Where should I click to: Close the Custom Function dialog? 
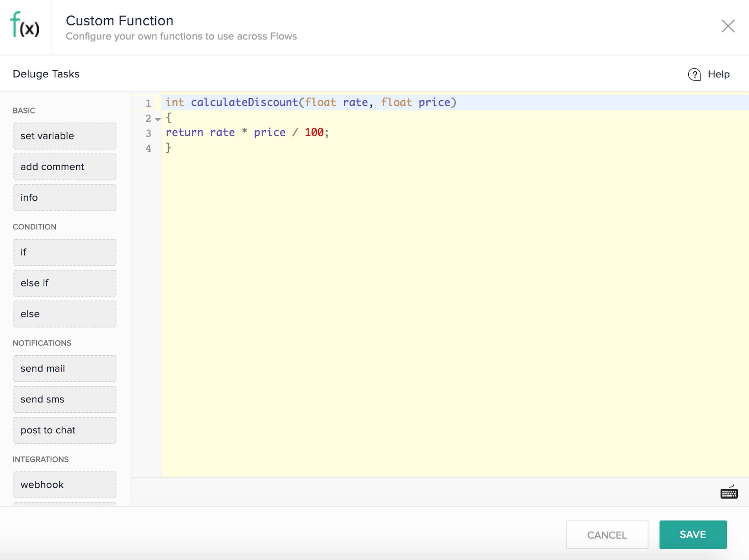(728, 26)
